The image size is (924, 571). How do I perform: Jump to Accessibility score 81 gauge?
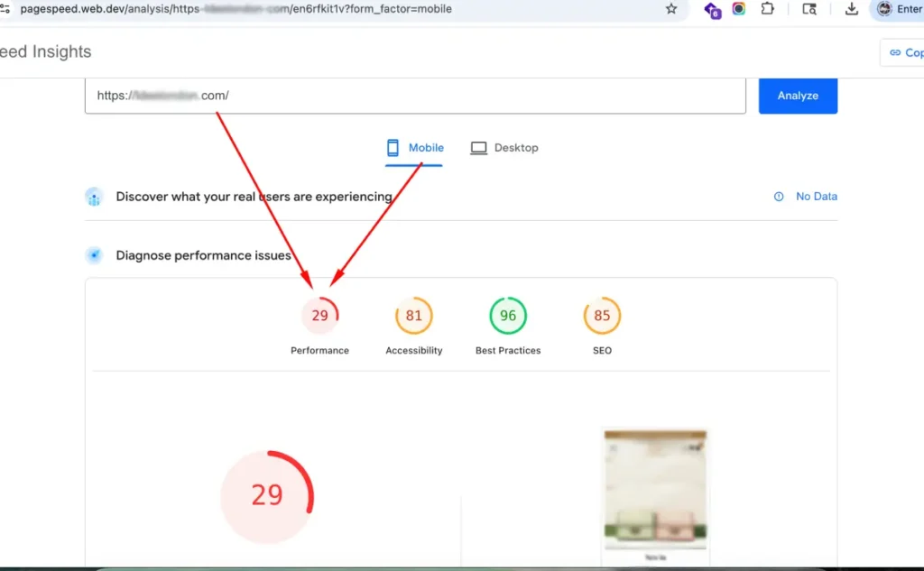413,315
